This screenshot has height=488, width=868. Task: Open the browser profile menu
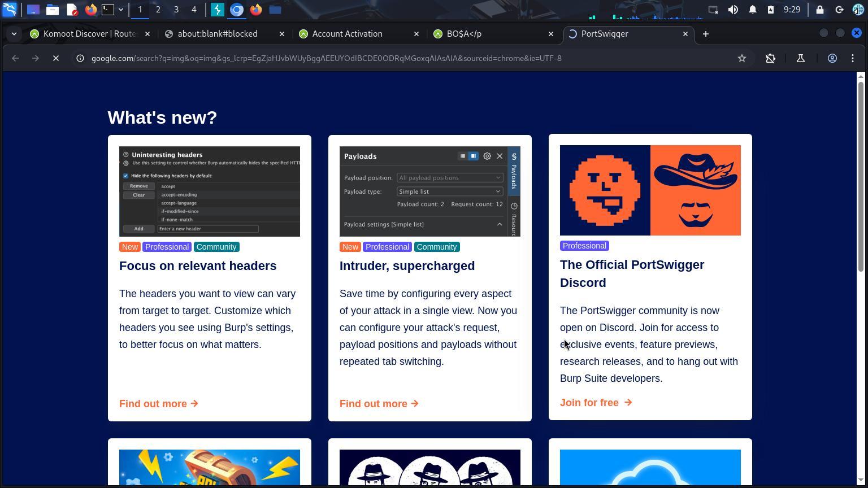click(832, 58)
